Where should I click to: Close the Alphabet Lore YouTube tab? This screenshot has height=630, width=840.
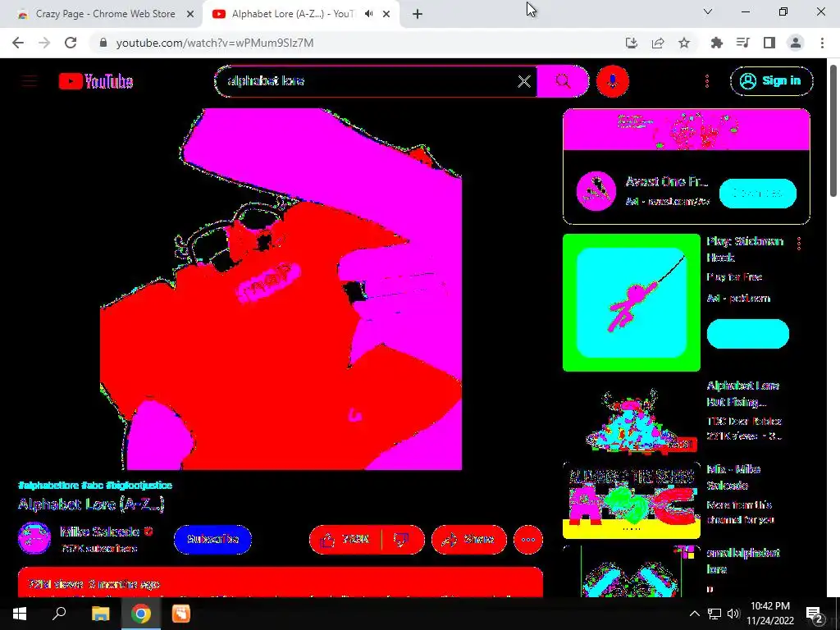point(386,15)
